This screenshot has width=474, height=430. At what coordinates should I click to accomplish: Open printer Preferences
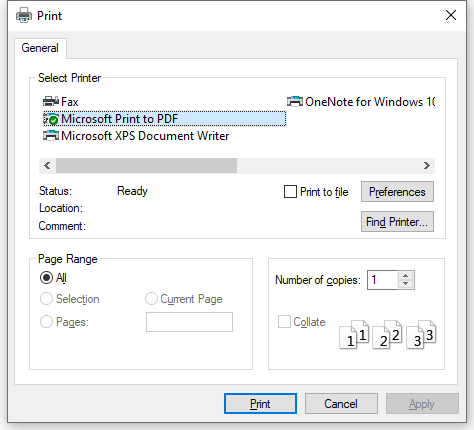pos(397,192)
